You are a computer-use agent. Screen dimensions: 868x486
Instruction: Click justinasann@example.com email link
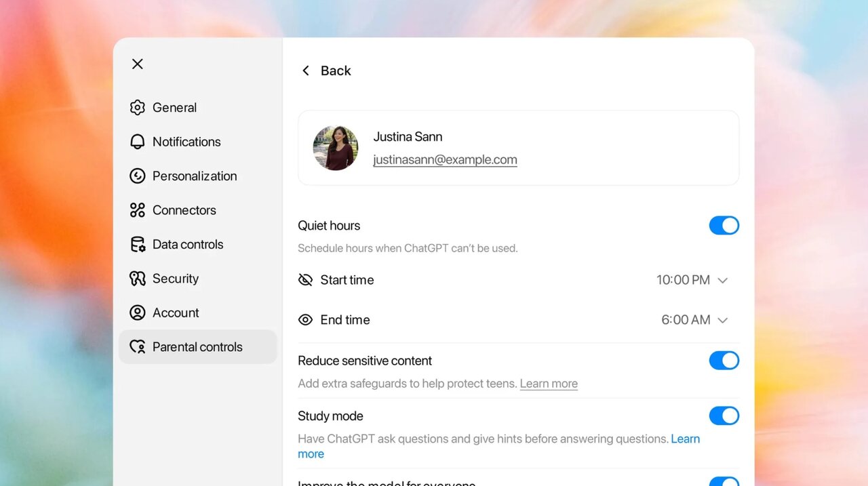click(445, 160)
